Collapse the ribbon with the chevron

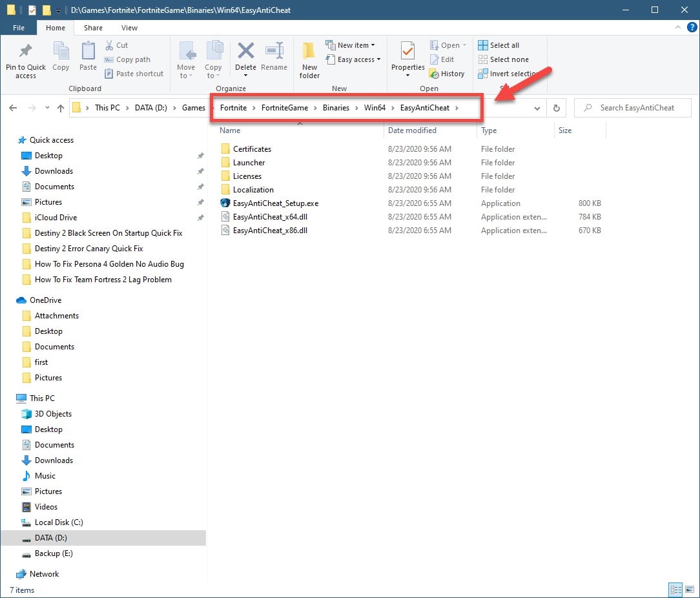[677, 28]
